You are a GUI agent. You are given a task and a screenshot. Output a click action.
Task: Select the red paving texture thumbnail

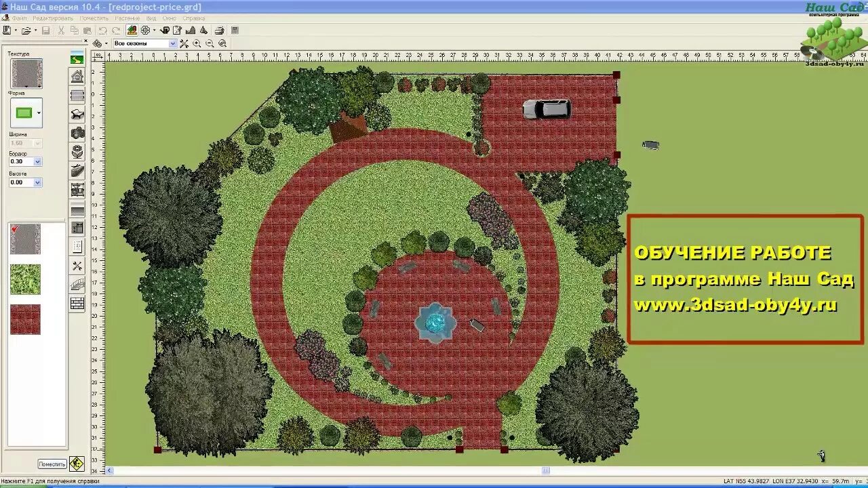pos(25,319)
